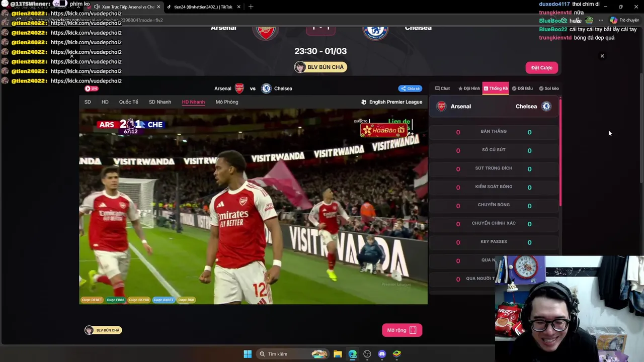Click the SÚT TRÚNG ĐÍCH stat row
This screenshot has width=644, height=362.
pos(494,169)
